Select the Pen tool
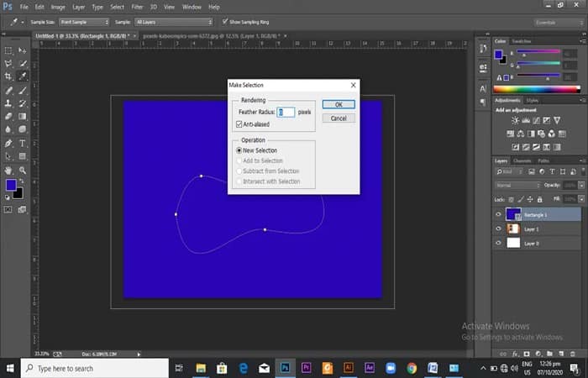 click(8, 143)
